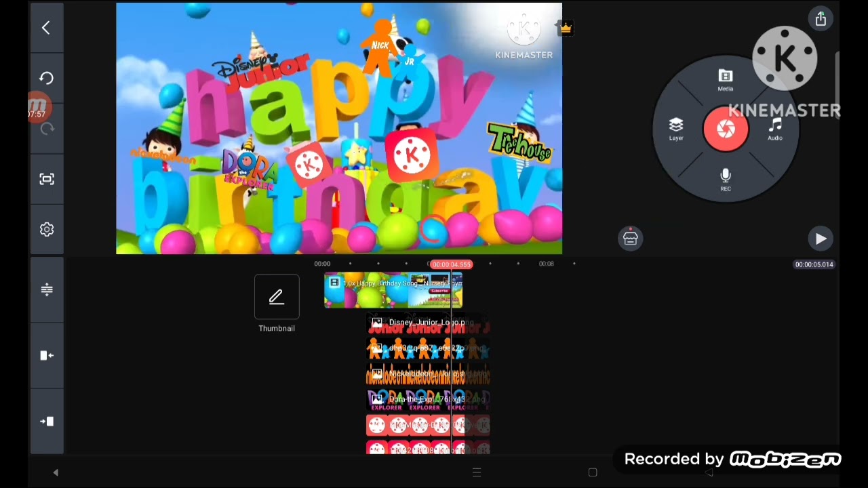Open the Audio browser
This screenshot has height=488, width=868.
(x=774, y=129)
